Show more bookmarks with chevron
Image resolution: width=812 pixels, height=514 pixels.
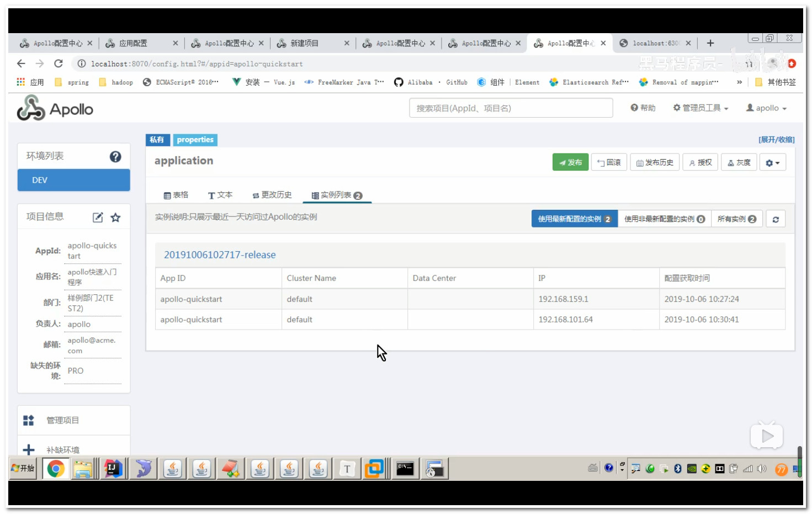[740, 82]
